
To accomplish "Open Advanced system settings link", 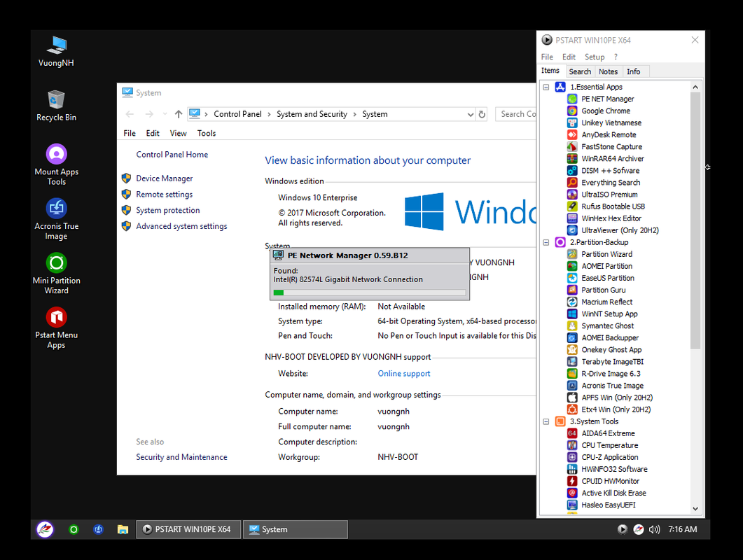I will pyautogui.click(x=181, y=227).
